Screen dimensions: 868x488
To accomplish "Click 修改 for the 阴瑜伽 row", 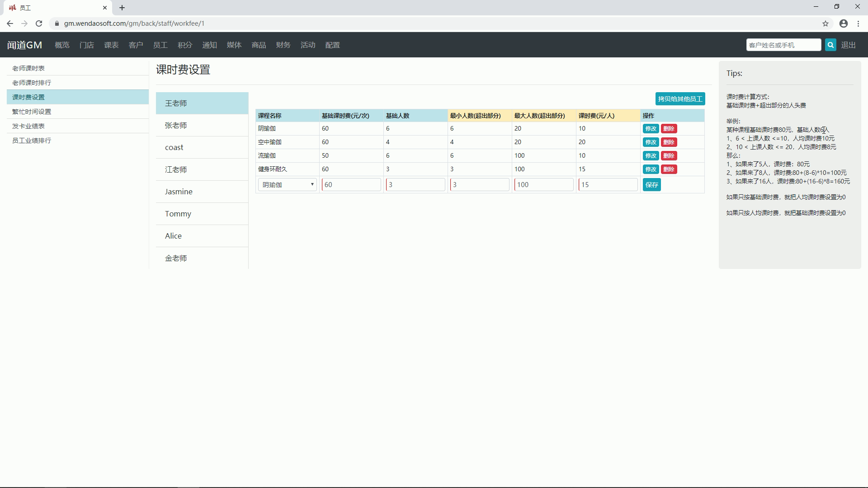I will point(651,129).
